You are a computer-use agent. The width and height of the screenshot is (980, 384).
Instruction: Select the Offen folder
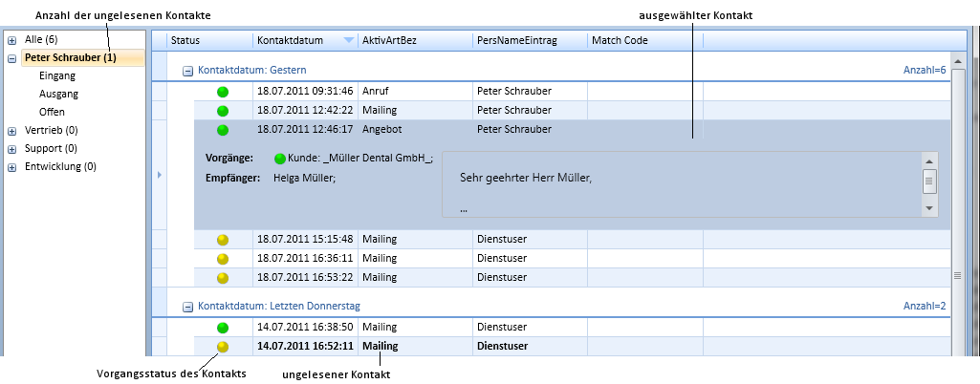click(x=52, y=112)
